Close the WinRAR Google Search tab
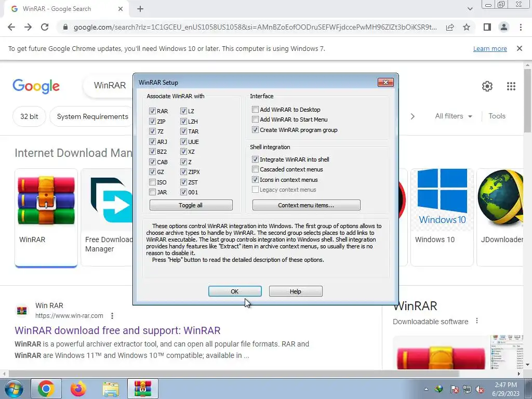This screenshot has height=399, width=532. coord(121,9)
